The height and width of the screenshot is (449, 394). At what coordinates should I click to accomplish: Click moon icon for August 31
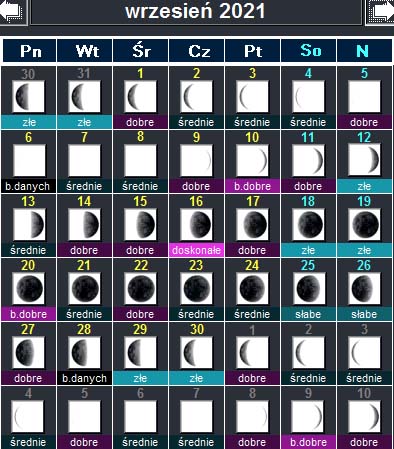[84, 97]
